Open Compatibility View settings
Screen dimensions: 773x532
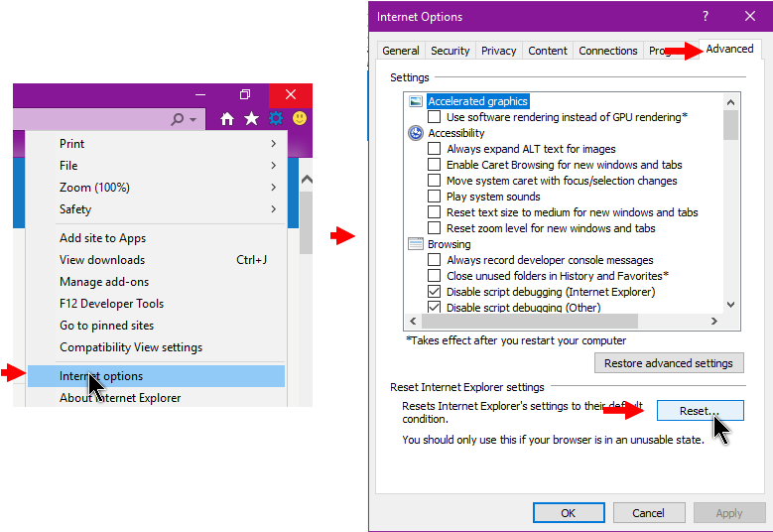pos(156,347)
